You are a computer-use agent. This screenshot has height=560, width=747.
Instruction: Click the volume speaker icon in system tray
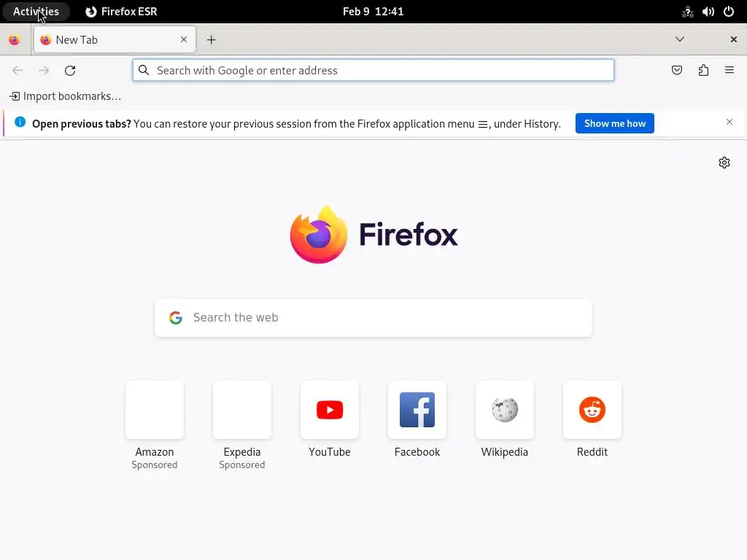pyautogui.click(x=708, y=12)
